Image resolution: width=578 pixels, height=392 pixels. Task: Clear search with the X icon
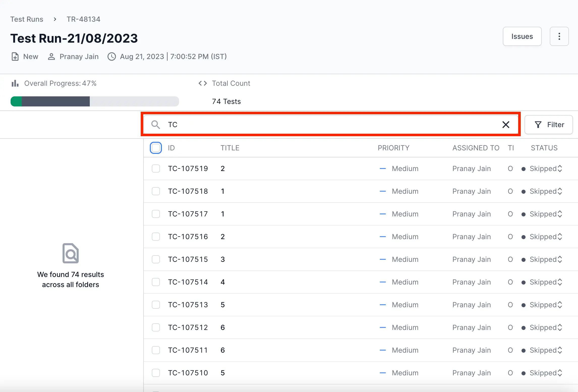click(506, 125)
